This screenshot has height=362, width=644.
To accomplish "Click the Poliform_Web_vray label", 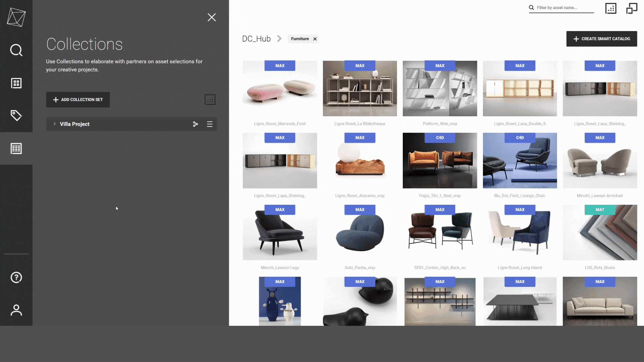I will tap(440, 124).
